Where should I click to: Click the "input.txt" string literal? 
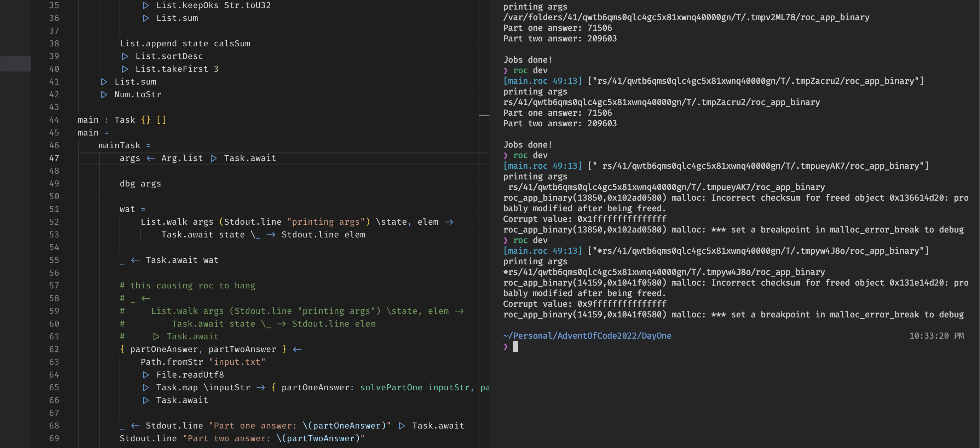[x=237, y=362]
